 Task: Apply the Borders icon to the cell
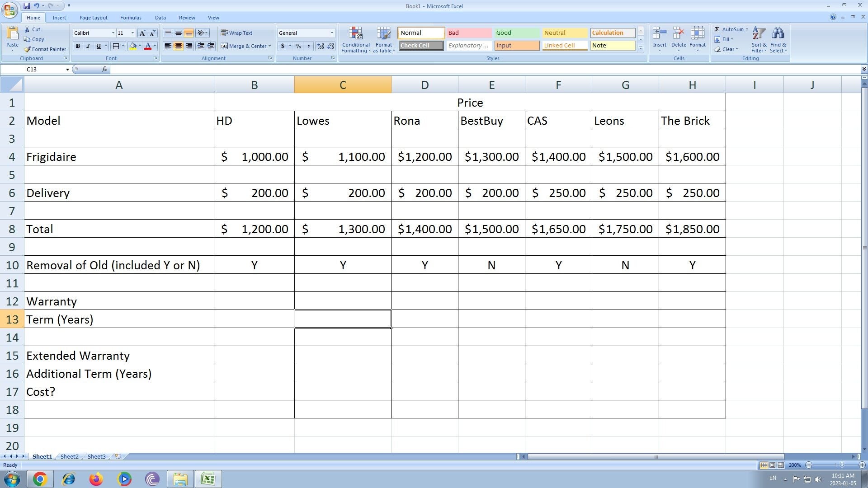click(116, 46)
